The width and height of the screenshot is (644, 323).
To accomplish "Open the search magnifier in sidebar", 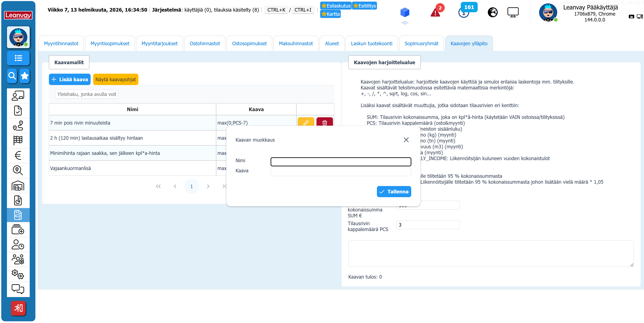I will coord(12,76).
